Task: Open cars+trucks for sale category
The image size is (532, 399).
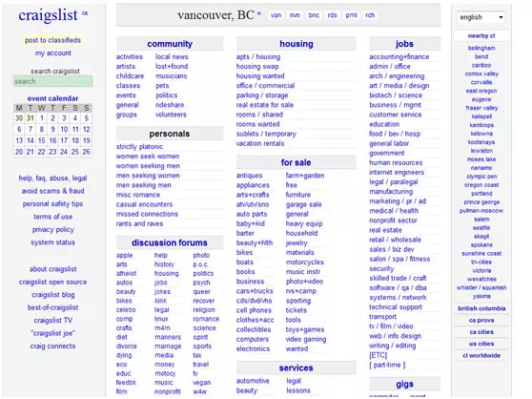Action: (x=255, y=291)
